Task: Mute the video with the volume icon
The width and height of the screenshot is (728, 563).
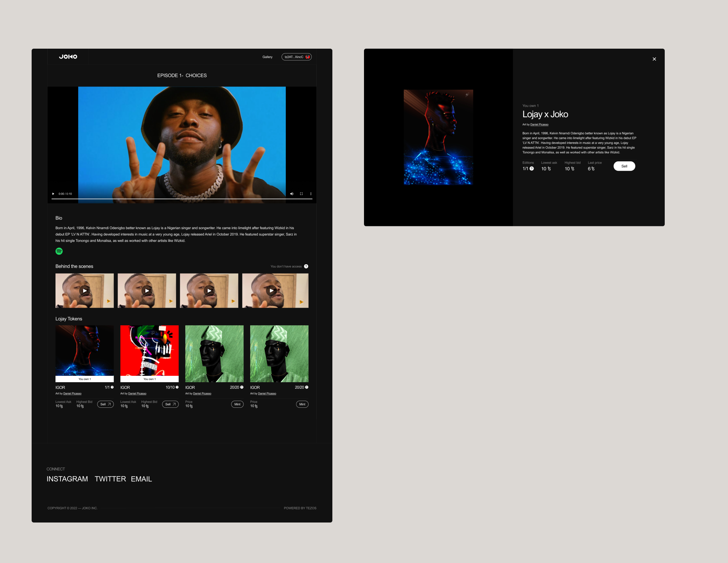Action: click(291, 194)
